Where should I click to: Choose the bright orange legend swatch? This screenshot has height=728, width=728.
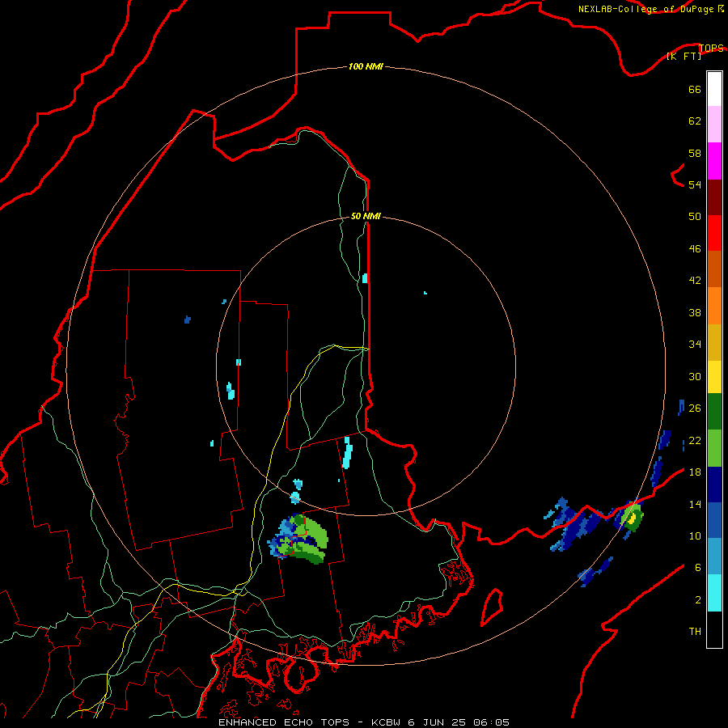tap(714, 306)
